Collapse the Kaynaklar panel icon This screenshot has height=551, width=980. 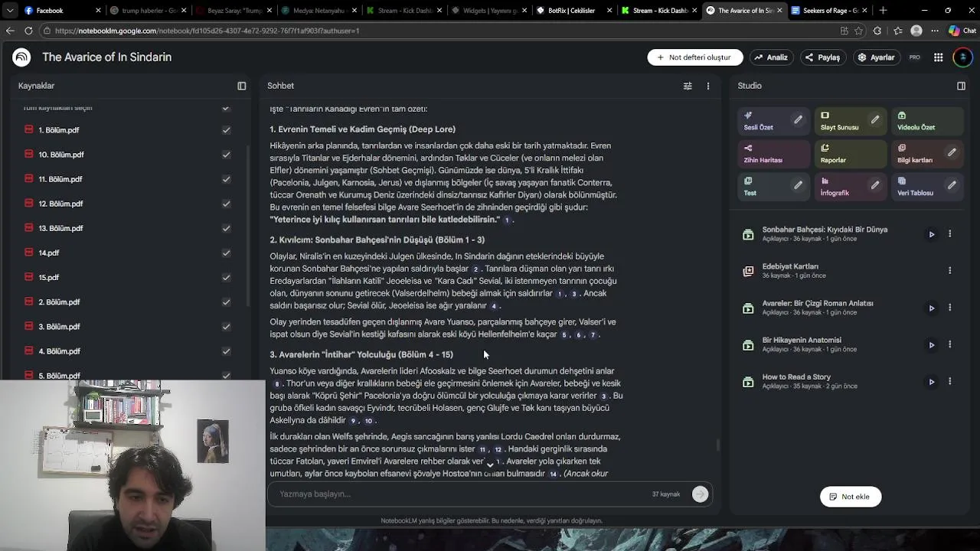tap(242, 86)
